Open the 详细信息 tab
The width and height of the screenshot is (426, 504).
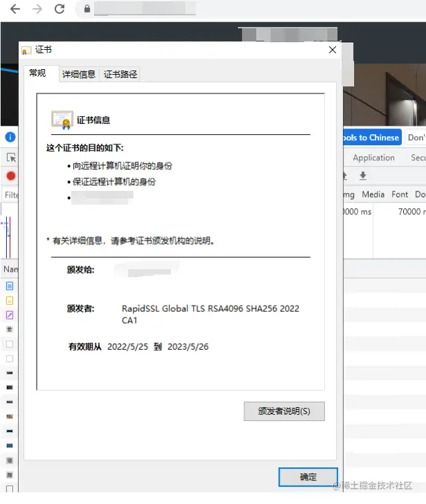[x=79, y=74]
